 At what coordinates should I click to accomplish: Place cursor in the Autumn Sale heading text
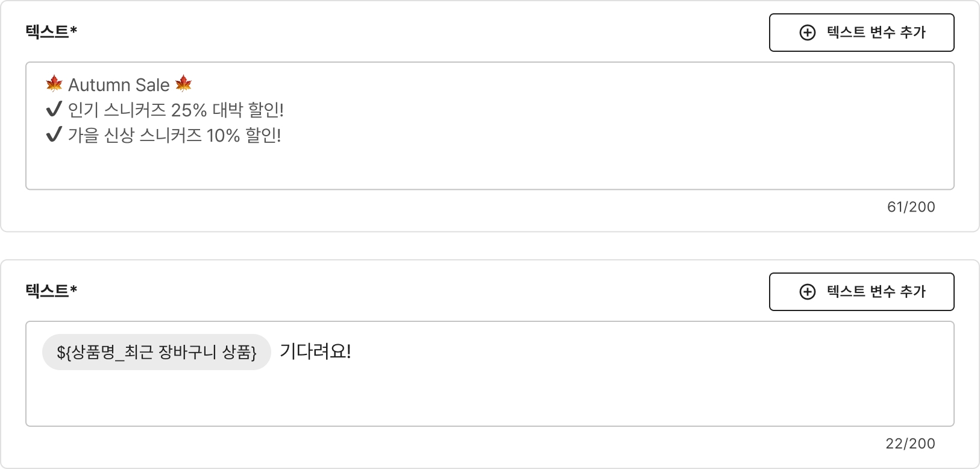coord(119,85)
